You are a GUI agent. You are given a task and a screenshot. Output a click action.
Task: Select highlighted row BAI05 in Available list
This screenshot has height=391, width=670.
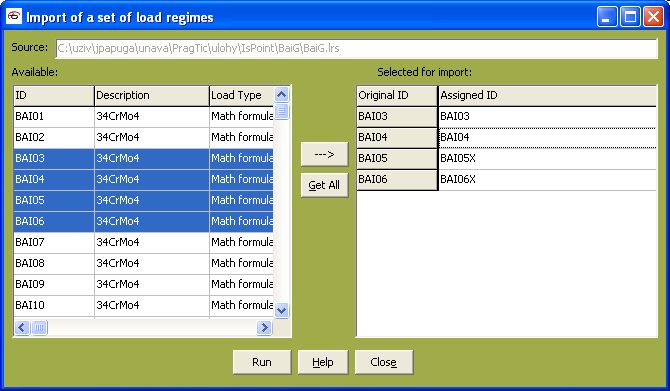144,200
